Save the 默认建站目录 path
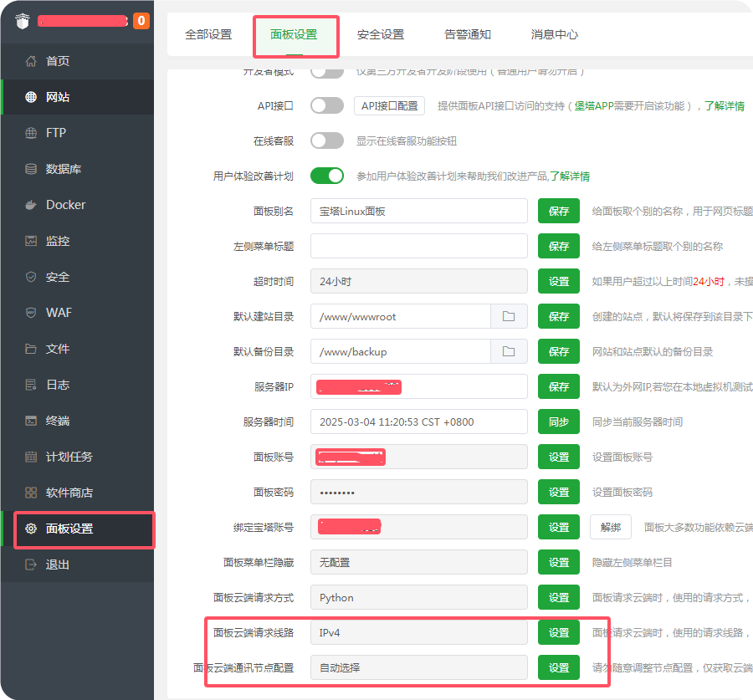 tap(559, 316)
